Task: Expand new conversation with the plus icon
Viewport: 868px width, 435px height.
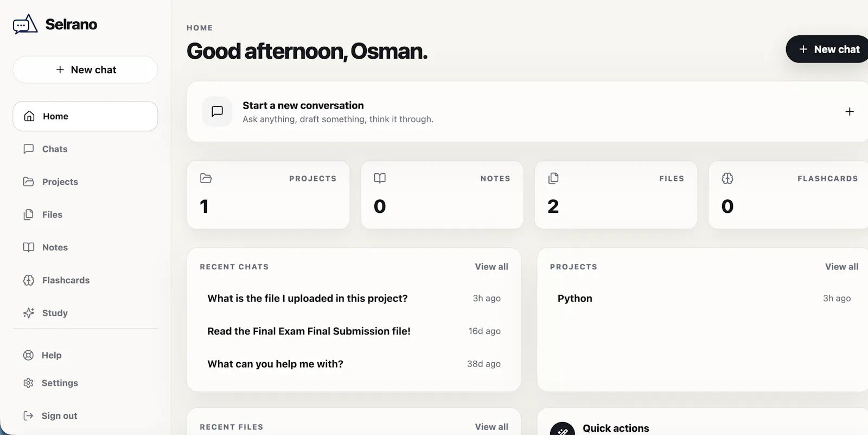Action: tap(850, 111)
